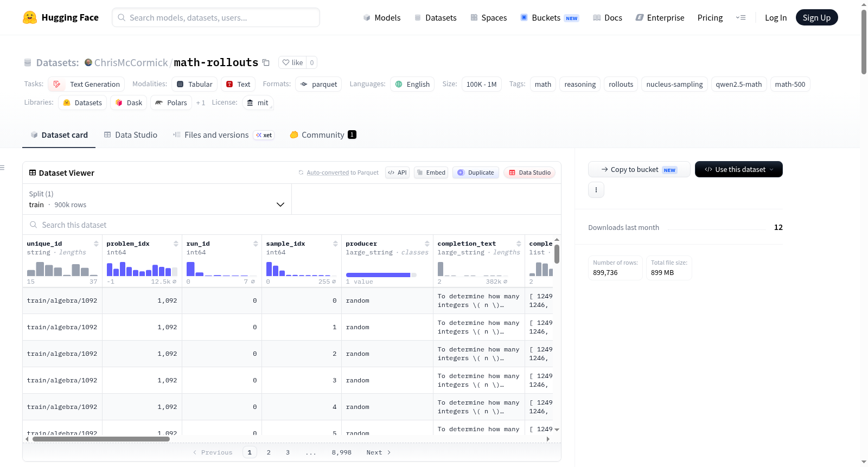Go to page 2 of the table
868x467 pixels.
tap(269, 452)
